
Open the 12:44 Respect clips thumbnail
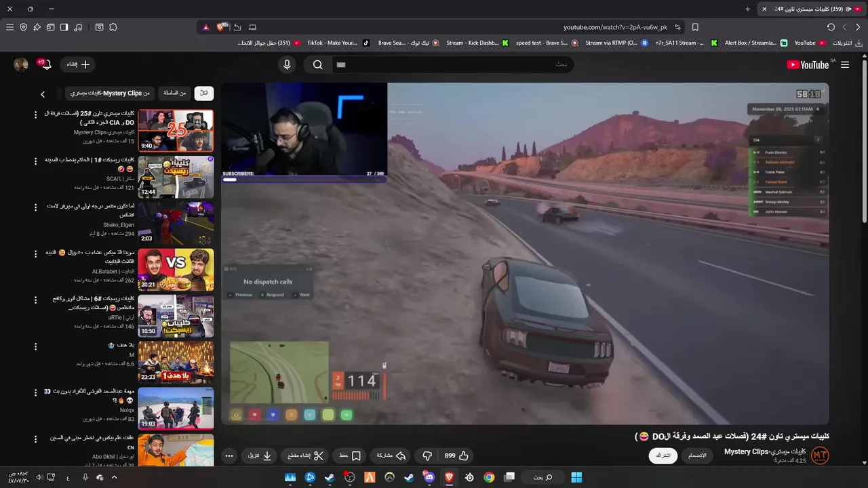[x=176, y=177]
